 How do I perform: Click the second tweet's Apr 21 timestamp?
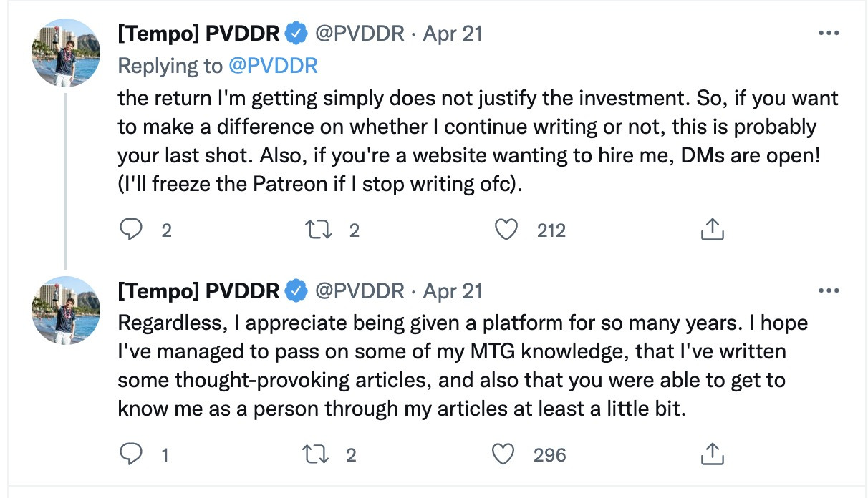453,291
